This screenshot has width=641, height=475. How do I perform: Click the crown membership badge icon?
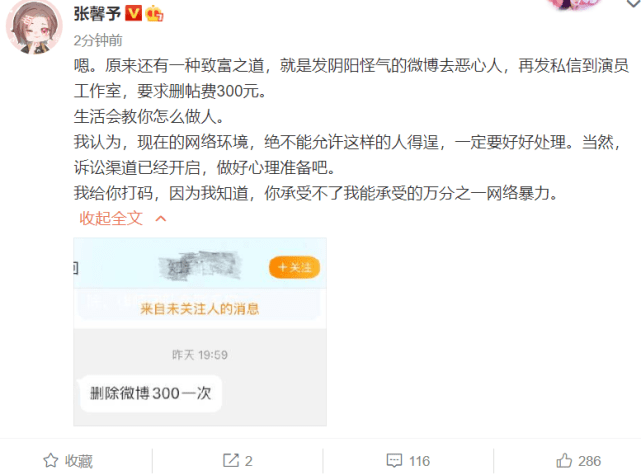coord(154,13)
